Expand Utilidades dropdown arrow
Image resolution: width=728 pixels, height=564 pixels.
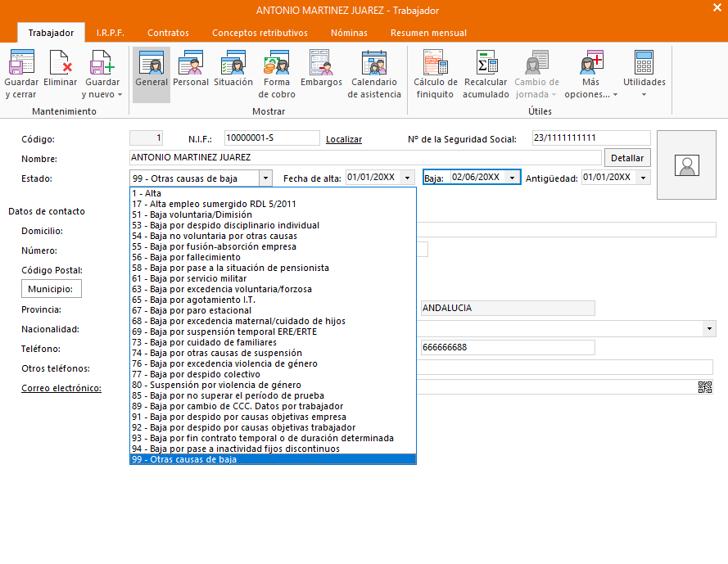644,95
